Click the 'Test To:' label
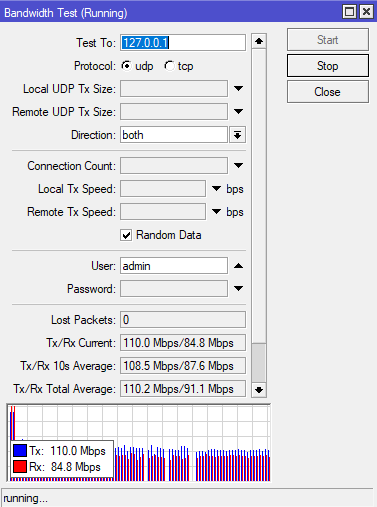The width and height of the screenshot is (377, 507). [96, 43]
